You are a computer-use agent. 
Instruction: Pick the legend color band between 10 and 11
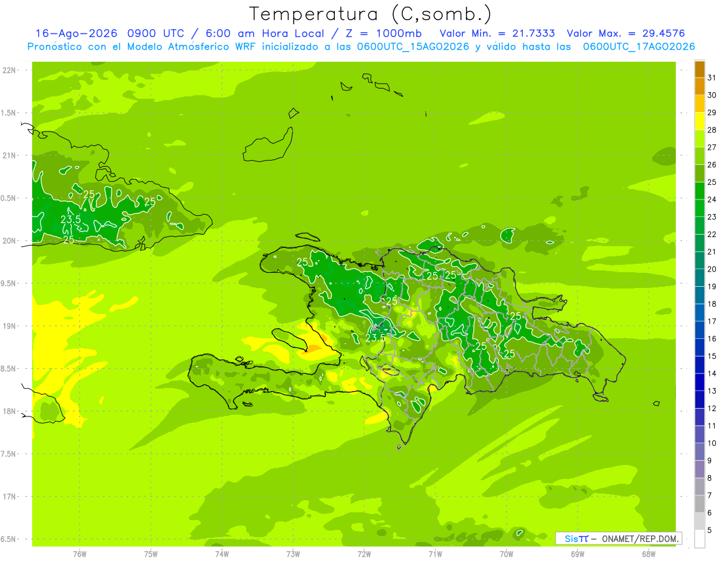coord(699,435)
